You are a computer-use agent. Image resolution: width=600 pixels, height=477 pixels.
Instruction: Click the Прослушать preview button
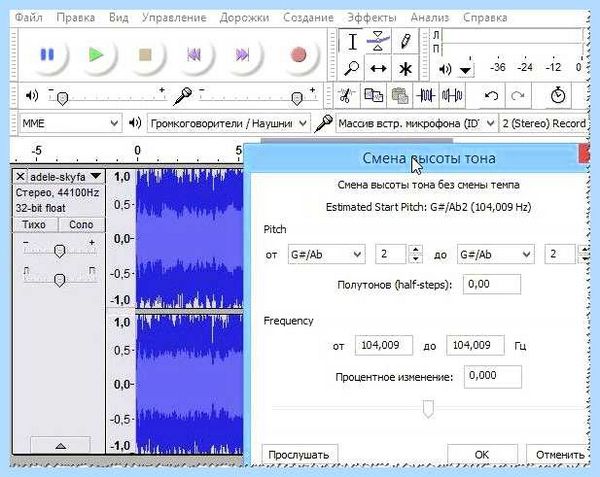(x=299, y=455)
